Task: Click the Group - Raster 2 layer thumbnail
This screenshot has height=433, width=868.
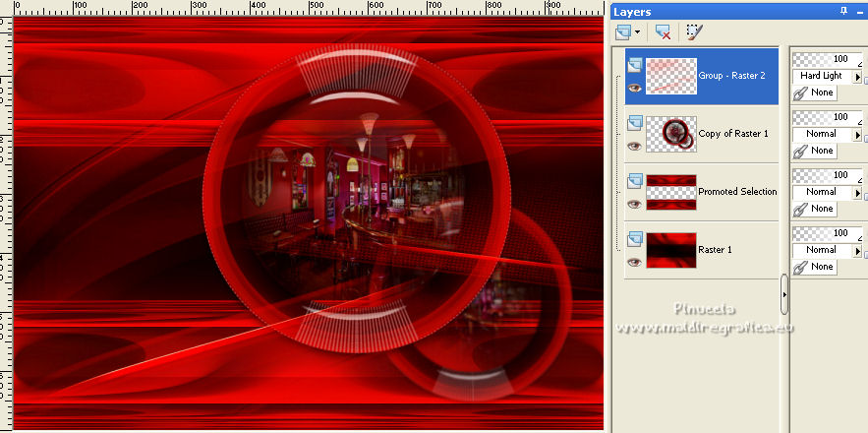Action: tap(671, 76)
